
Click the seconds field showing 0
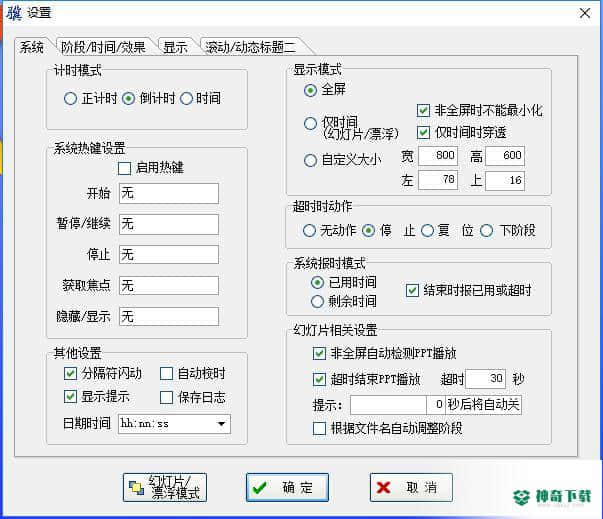(x=436, y=405)
